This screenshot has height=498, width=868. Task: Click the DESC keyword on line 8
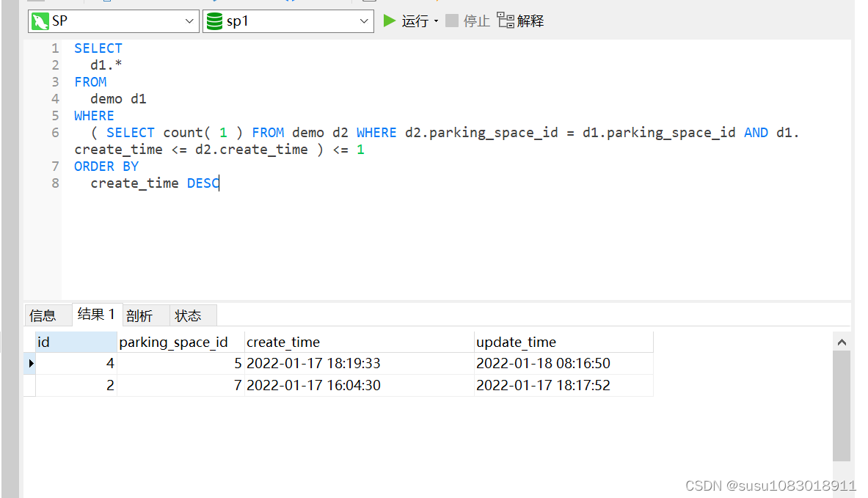pyautogui.click(x=203, y=183)
